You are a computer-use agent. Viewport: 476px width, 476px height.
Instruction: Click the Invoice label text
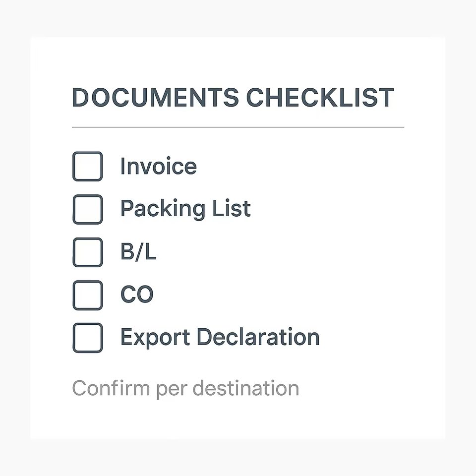coord(158,167)
